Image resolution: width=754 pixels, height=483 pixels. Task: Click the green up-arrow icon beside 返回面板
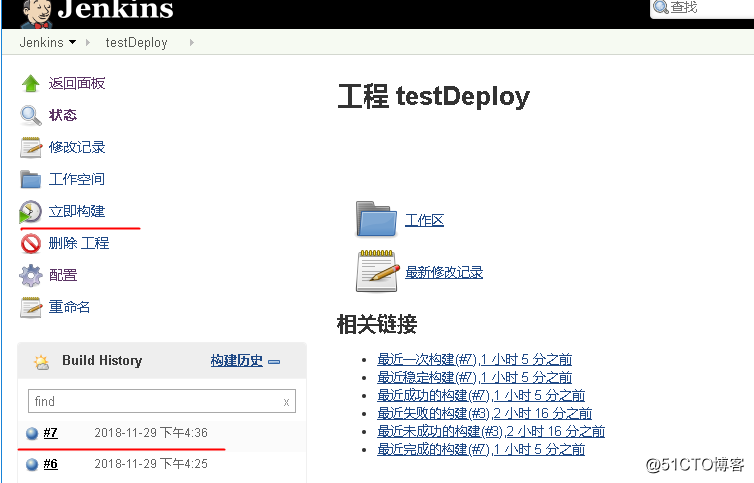(x=31, y=83)
